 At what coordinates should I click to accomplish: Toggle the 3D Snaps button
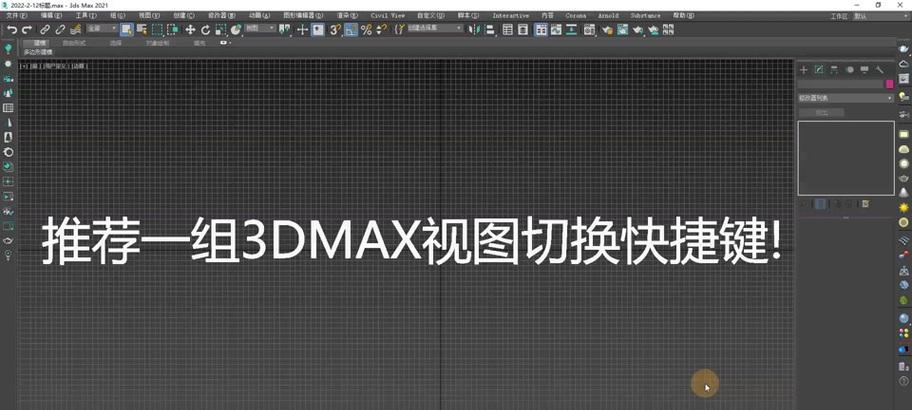coord(336,29)
